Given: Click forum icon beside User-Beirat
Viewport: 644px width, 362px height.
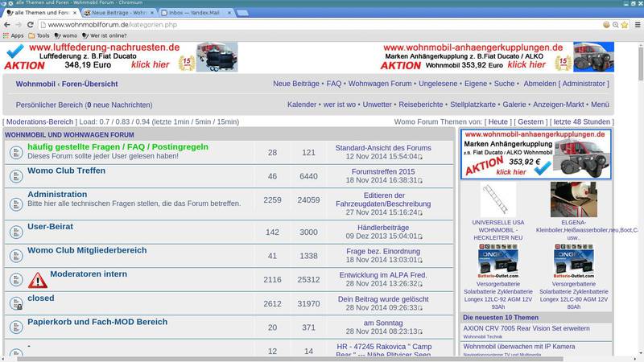Looking at the screenshot, I should coord(16,232).
